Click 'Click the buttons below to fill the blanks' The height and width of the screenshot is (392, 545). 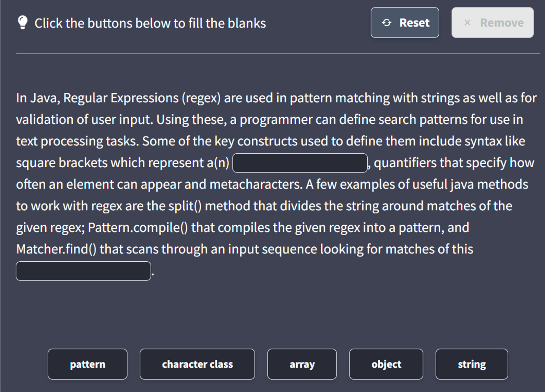tap(150, 23)
